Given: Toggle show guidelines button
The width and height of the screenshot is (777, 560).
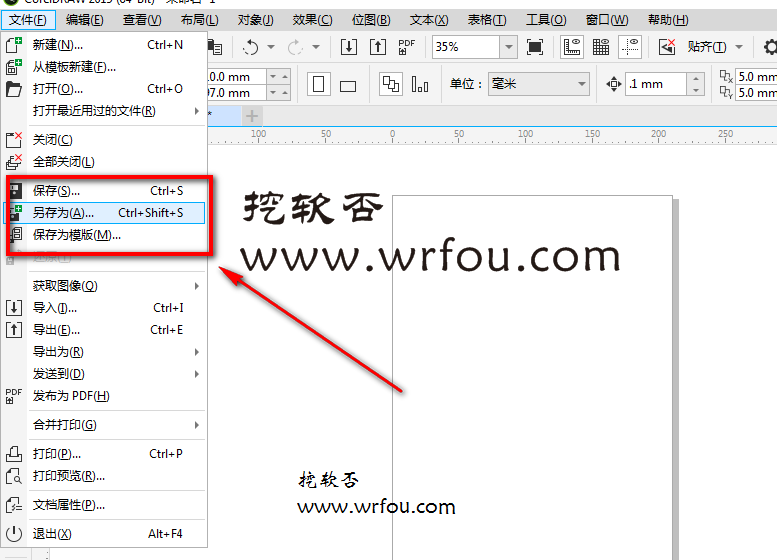Looking at the screenshot, I should 630,47.
